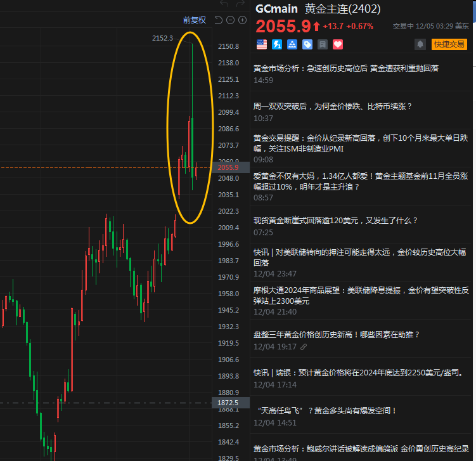Image resolution: width=476 pixels, height=461 pixels.
Task: Click the 黄金主连(2402) contract name
Action: pyautogui.click(x=342, y=9)
